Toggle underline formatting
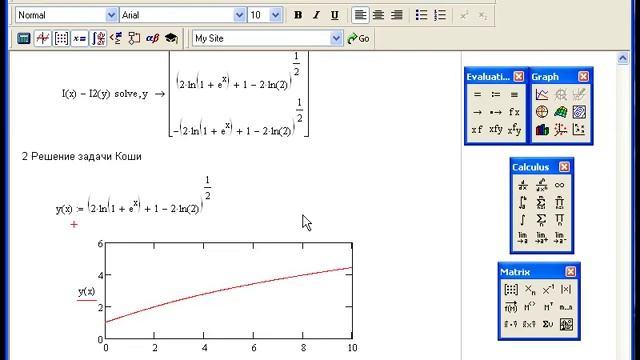Viewport: 640px width, 360px height. (x=335, y=16)
